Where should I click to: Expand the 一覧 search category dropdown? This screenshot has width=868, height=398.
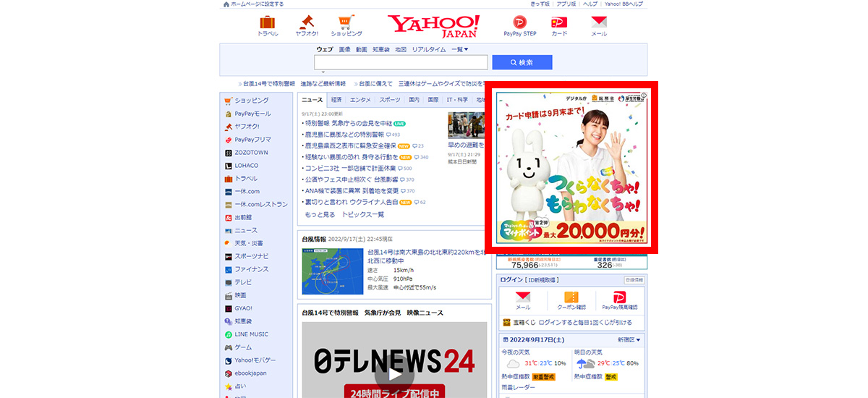tap(460, 50)
